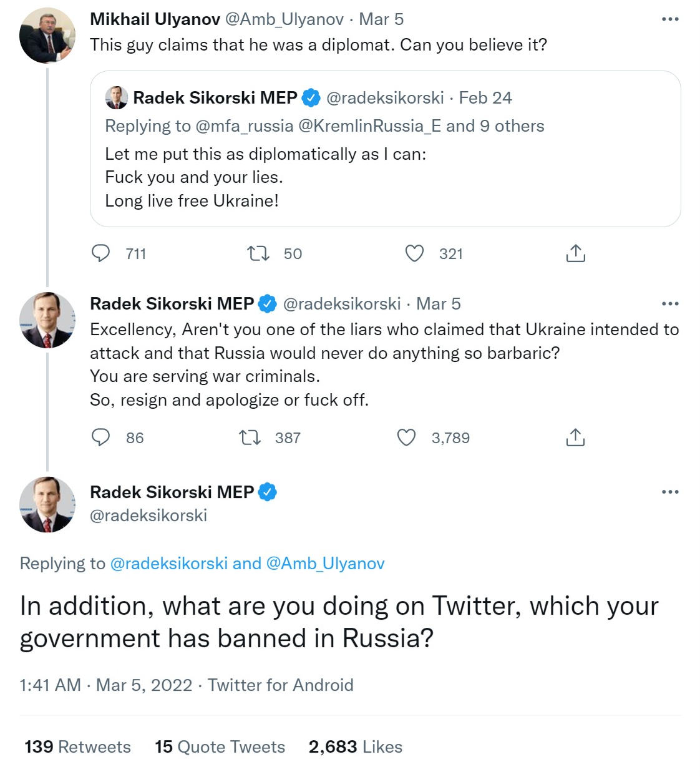This screenshot has height=777, width=700.
Task: View the 15 Quote Tweets
Action: 220,746
